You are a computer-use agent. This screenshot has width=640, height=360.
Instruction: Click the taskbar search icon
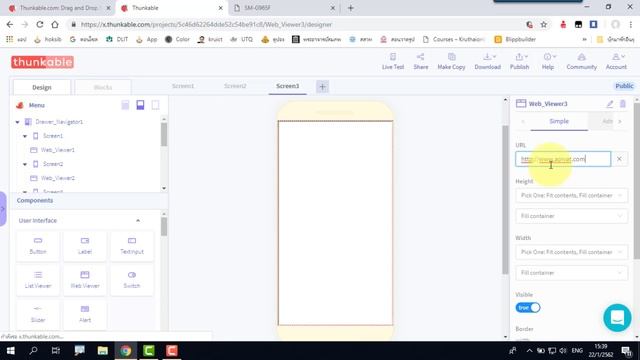(33, 351)
